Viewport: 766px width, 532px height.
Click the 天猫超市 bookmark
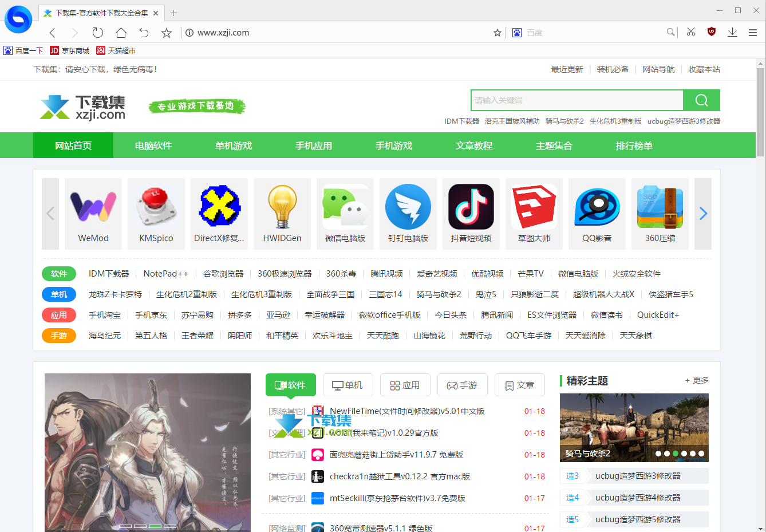point(116,50)
